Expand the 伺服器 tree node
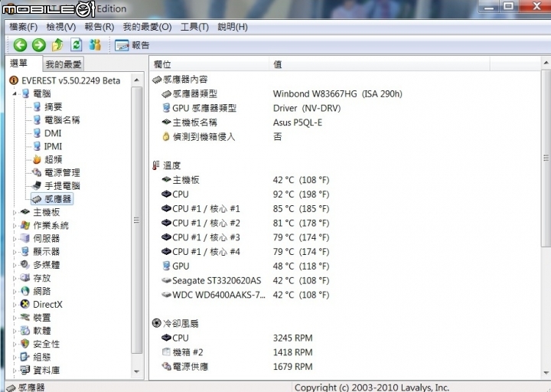The width and height of the screenshot is (551, 392). [15, 239]
